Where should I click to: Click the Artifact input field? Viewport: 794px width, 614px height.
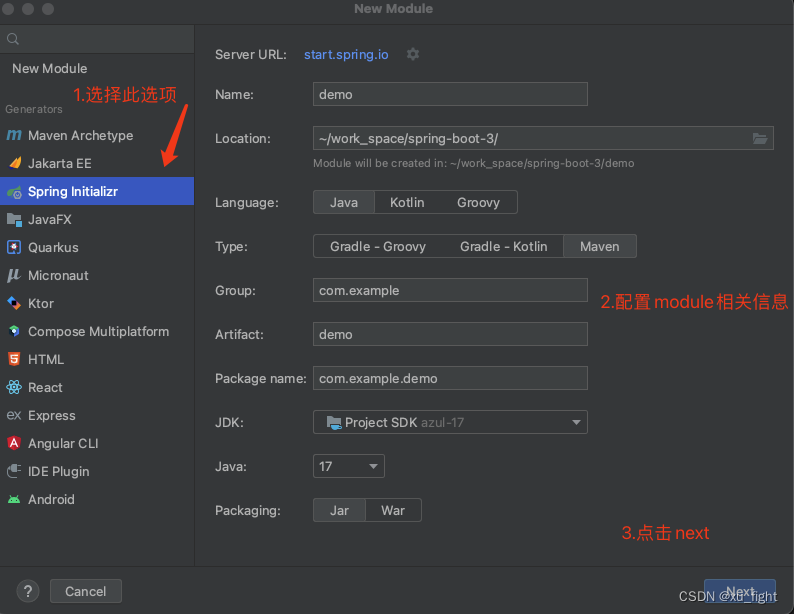(x=450, y=334)
